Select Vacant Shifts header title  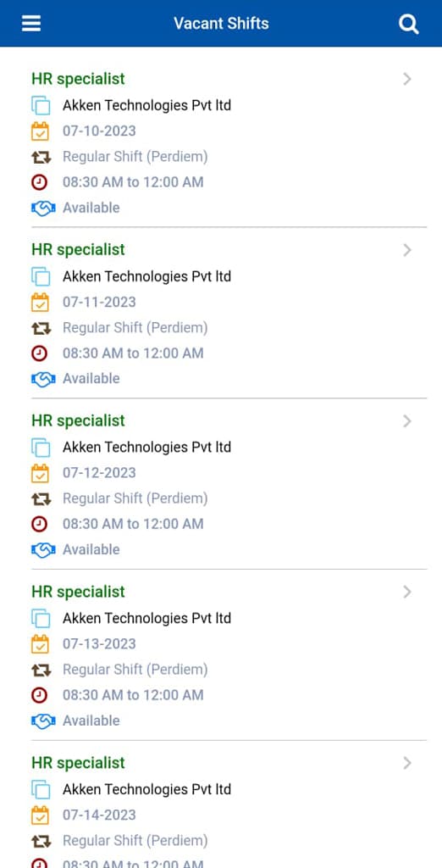tap(221, 23)
